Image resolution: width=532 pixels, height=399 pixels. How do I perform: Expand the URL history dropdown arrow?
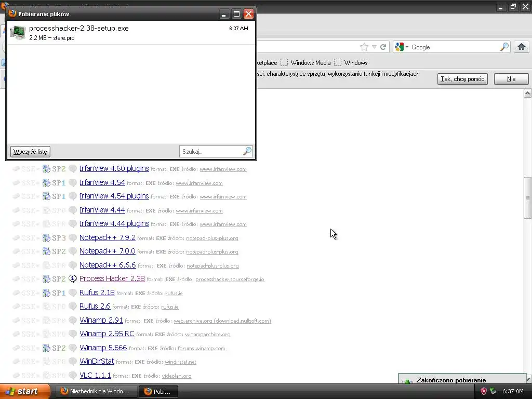tap(374, 47)
